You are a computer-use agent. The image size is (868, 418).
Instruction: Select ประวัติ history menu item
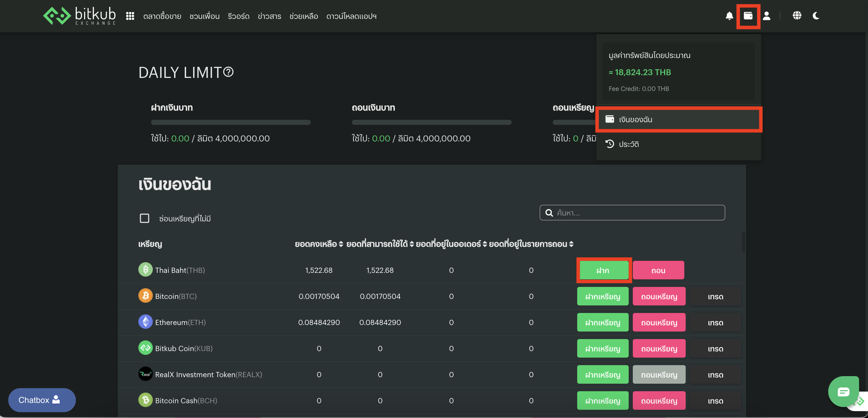click(x=628, y=144)
